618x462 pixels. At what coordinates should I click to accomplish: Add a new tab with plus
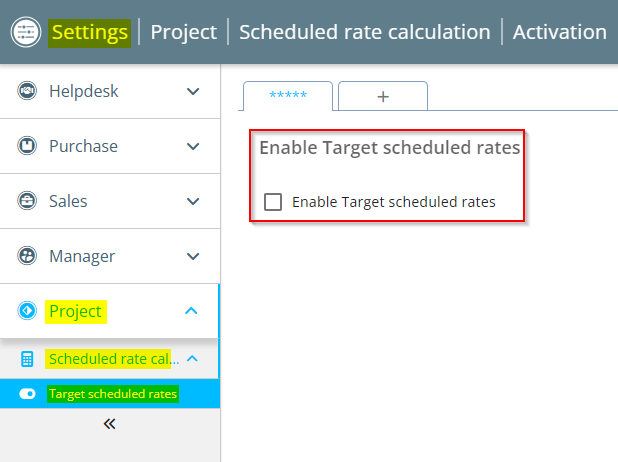tap(382, 96)
